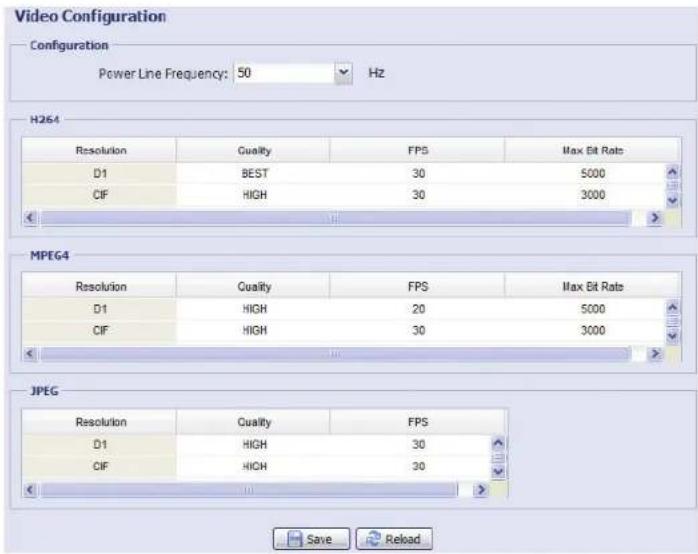Screen dimensions: 698x554
Task: Click the down arrow in the MPEG4 table
Action: click(x=672, y=336)
